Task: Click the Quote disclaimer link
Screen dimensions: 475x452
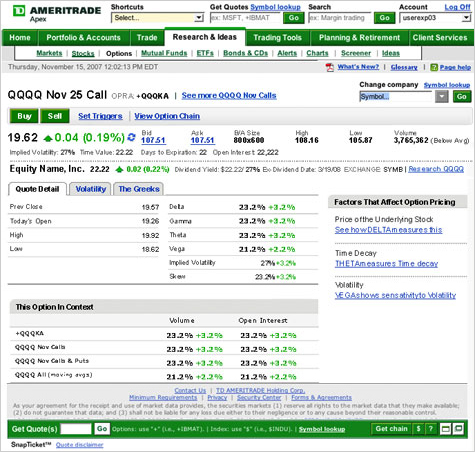Action: (x=79, y=445)
